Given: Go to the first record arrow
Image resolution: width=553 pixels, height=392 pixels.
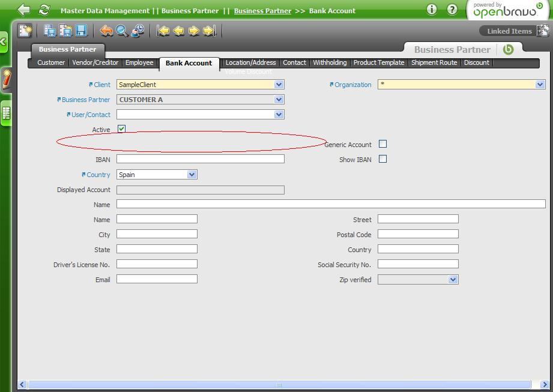Looking at the screenshot, I should pyautogui.click(x=163, y=31).
